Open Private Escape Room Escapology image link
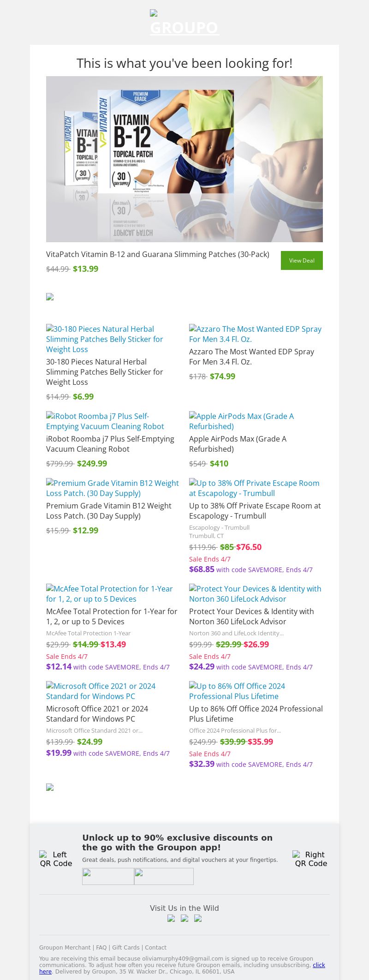 (254, 488)
